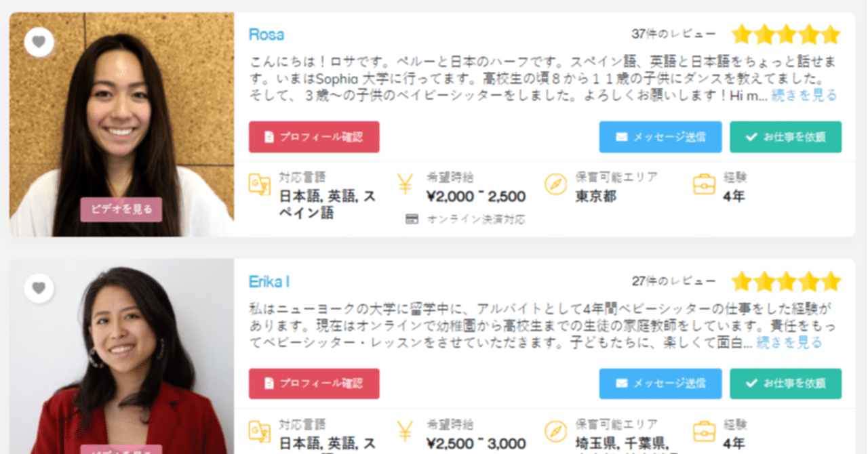The height and width of the screenshot is (454, 868).
Task: Send Rosa a message via メッセージ送信
Action: (660, 137)
